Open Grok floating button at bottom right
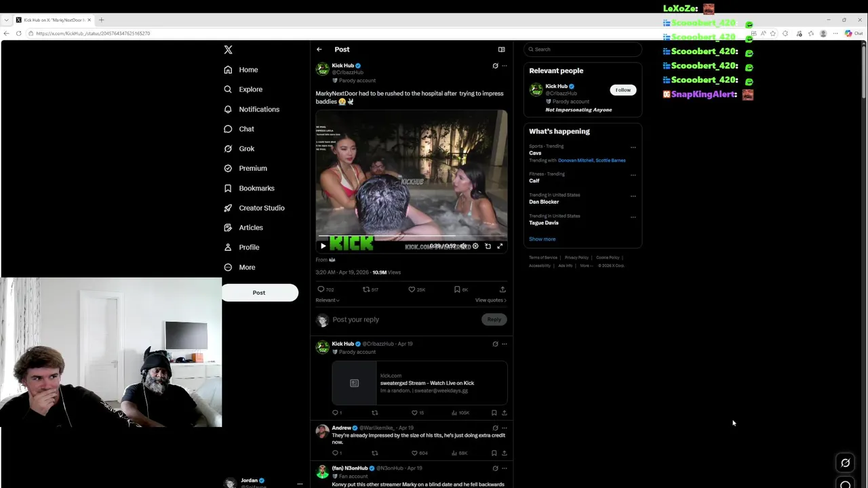Screen dimensions: 868x488 pos(845,463)
